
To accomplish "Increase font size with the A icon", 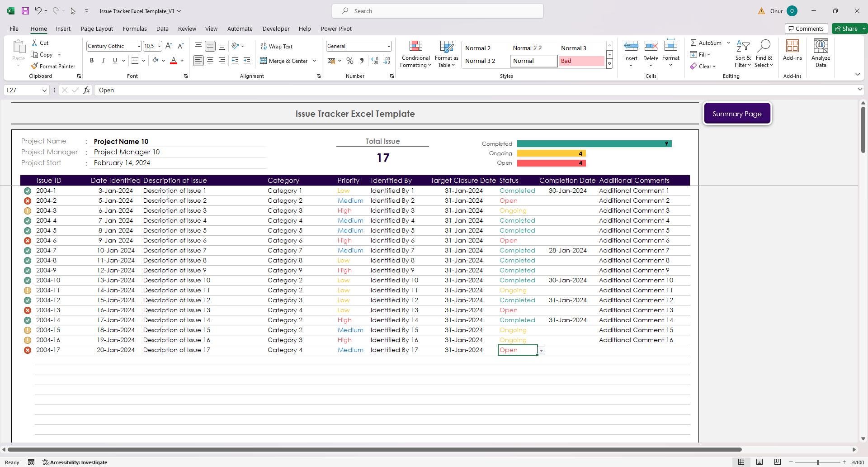I will tap(169, 46).
